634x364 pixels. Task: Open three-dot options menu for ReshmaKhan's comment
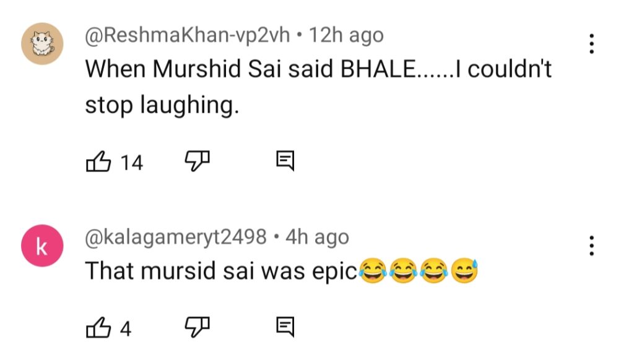pyautogui.click(x=592, y=43)
